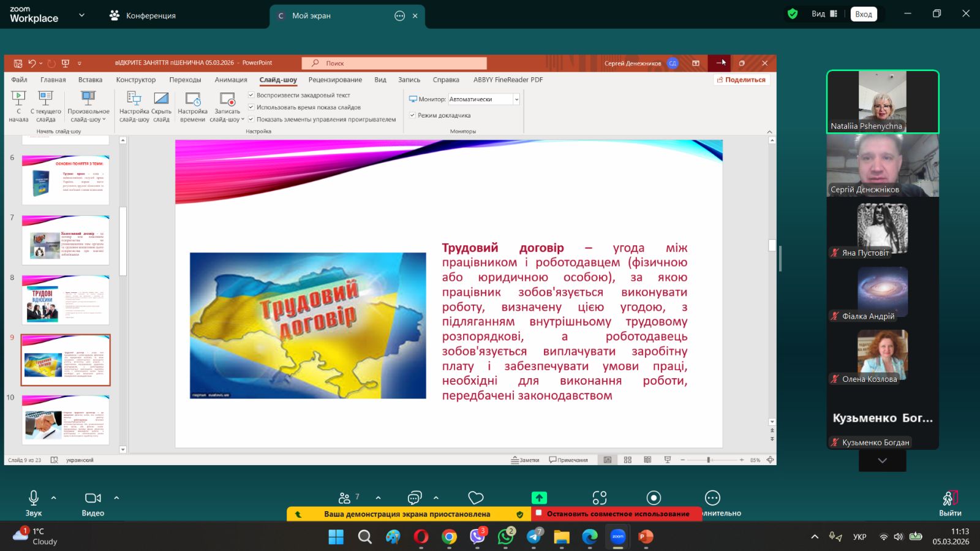
Task: Click Stop sharing red button
Action: (617, 514)
